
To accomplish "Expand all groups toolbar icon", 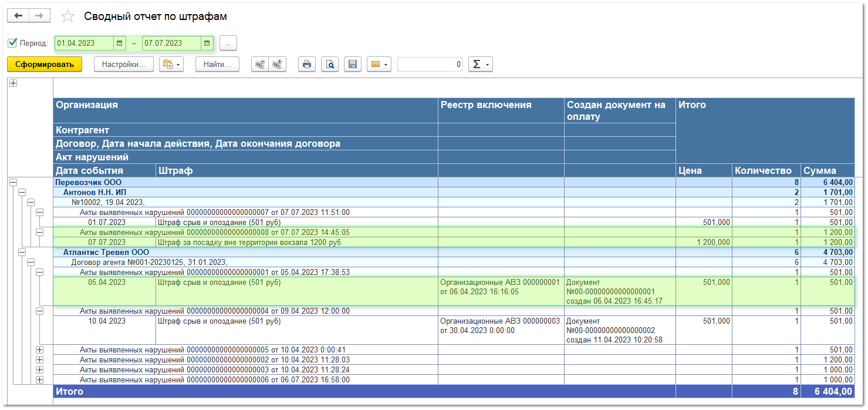I will tap(277, 65).
